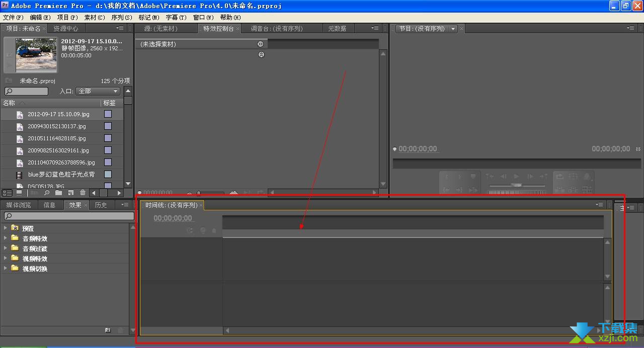Click the 视频切换 folder icon
The width and height of the screenshot is (644, 348).
tap(15, 268)
